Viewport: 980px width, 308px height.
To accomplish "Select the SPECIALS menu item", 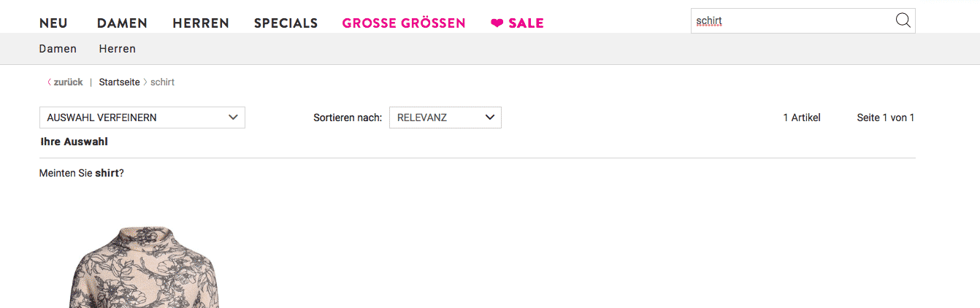I will click(x=286, y=23).
